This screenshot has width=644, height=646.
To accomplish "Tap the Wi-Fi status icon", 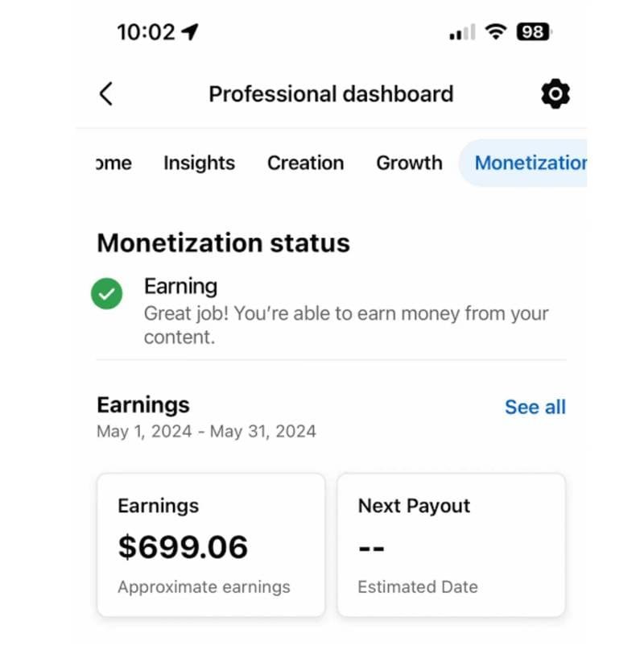I will click(x=497, y=32).
